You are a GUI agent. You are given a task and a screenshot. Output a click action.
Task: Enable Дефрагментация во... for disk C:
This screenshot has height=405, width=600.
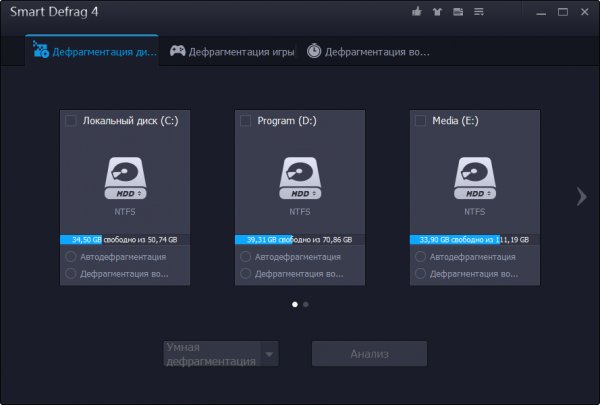tap(70, 273)
